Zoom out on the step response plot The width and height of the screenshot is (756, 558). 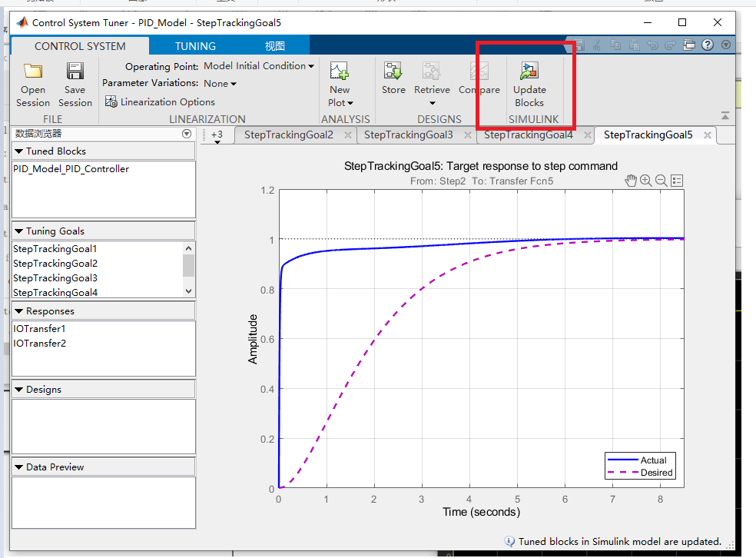coord(661,180)
